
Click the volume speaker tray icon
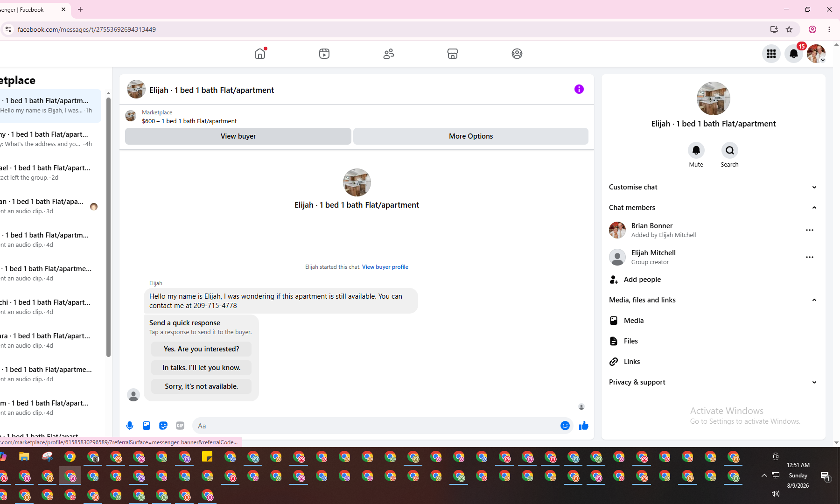click(776, 494)
